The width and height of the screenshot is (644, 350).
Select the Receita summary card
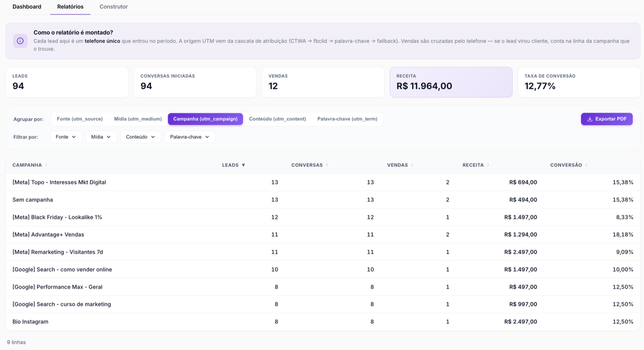(451, 82)
